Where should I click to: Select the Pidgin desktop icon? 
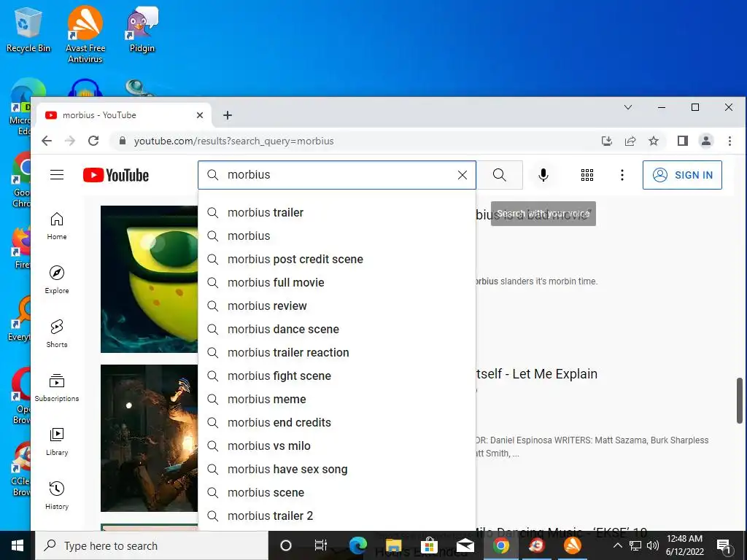142,29
